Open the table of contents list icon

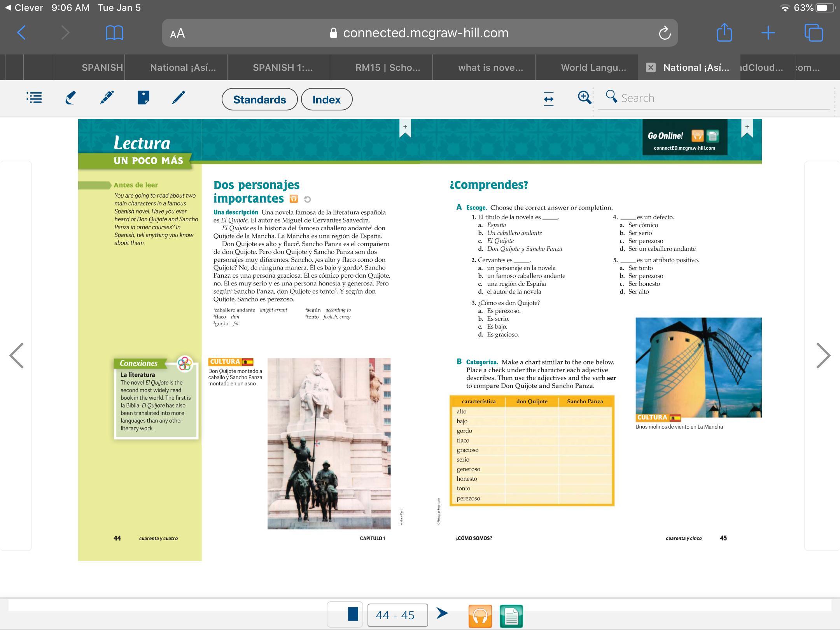click(34, 98)
